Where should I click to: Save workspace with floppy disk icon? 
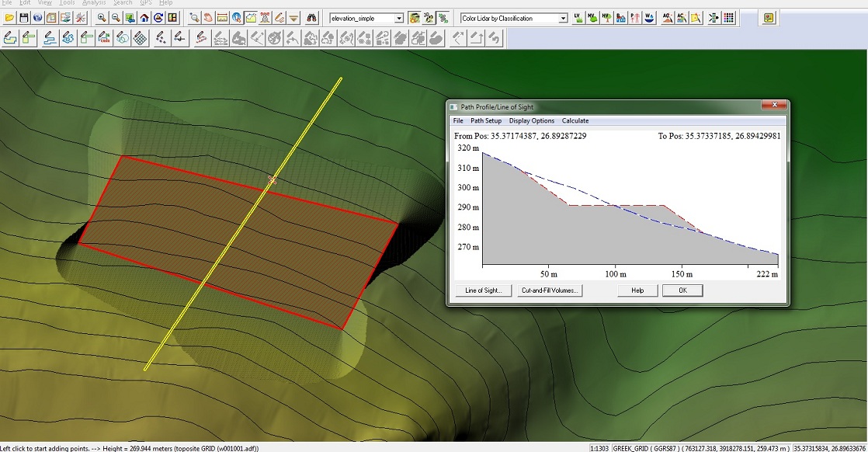tap(24, 18)
